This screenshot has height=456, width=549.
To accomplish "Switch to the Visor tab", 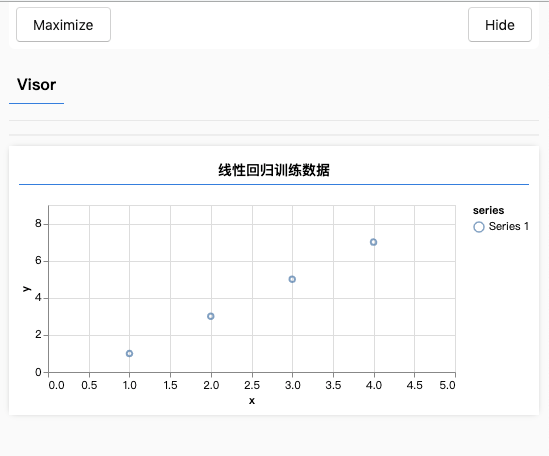I will (36, 85).
